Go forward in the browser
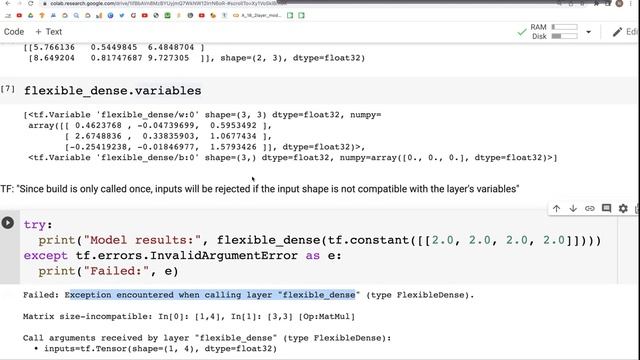640x360 pixels. click(19, 3)
